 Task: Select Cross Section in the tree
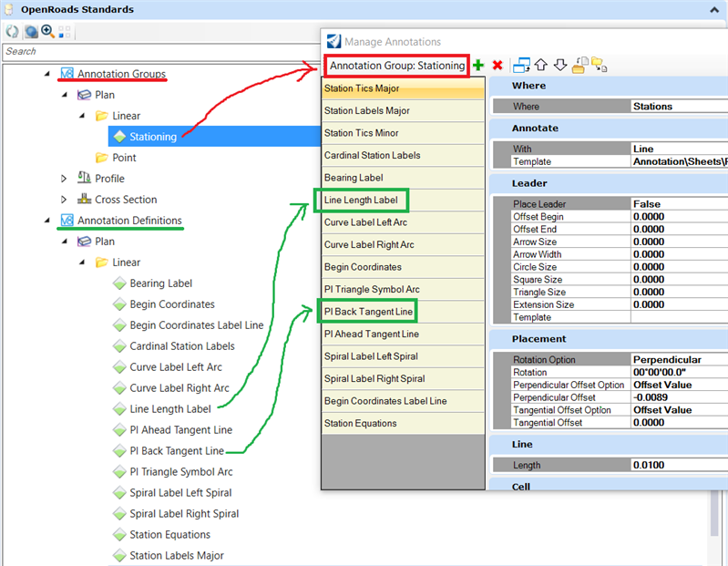pyautogui.click(x=126, y=200)
